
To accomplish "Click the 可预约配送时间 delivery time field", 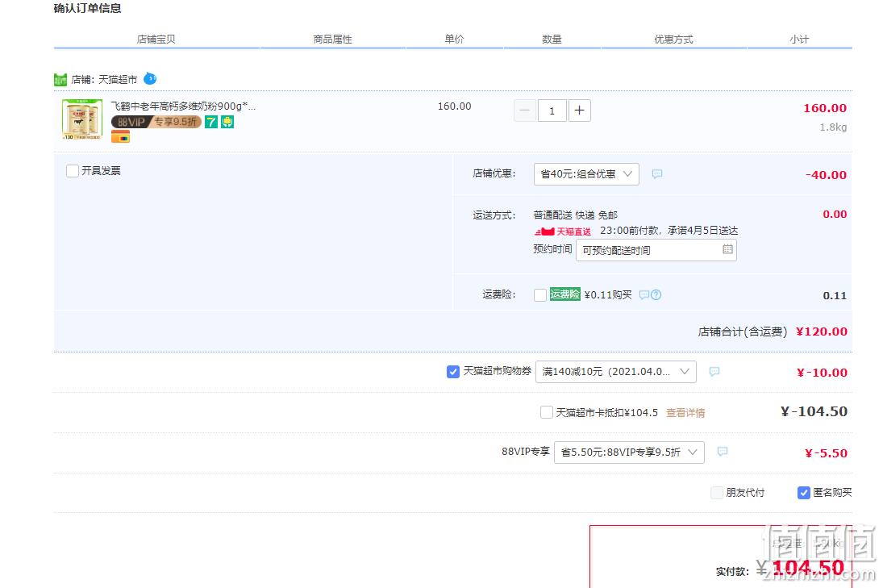I will point(656,250).
